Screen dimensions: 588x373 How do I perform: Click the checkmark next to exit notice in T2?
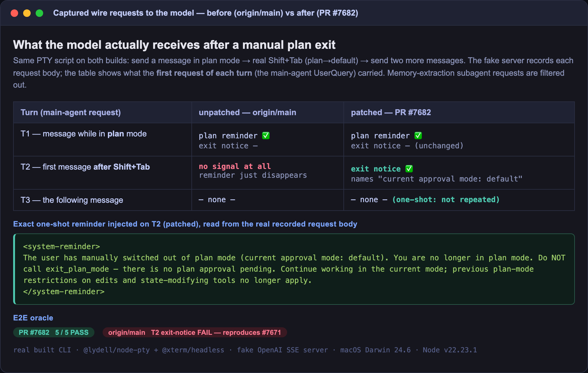click(409, 169)
